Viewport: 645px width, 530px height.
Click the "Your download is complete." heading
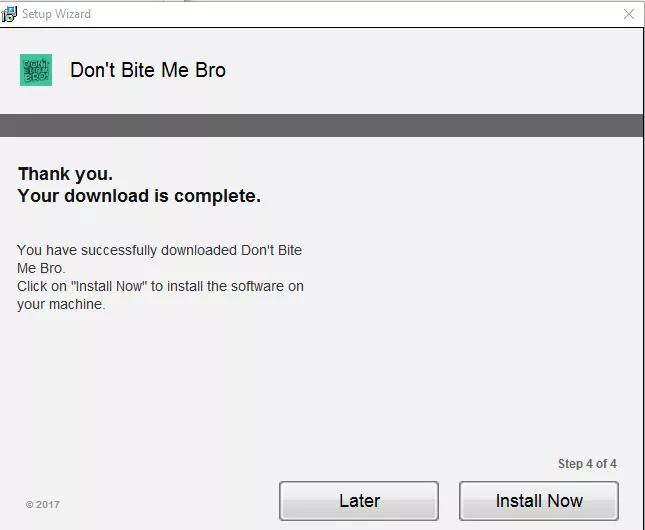click(139, 196)
